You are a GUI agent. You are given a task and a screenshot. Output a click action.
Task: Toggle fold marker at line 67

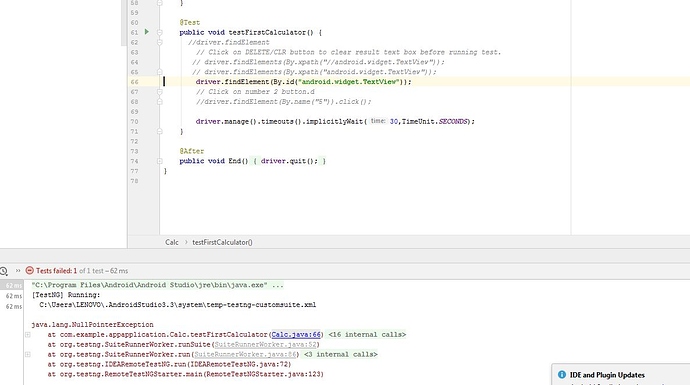160,92
